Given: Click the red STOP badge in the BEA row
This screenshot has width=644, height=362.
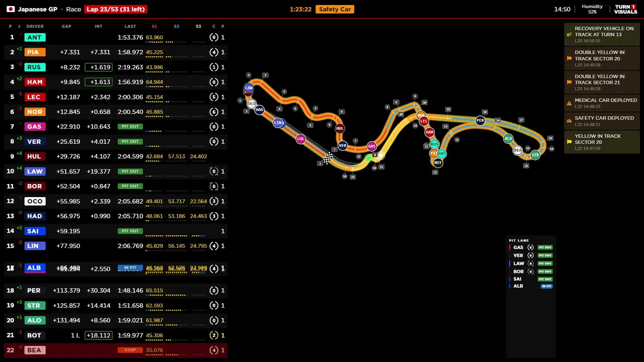Looking at the screenshot, I should [x=130, y=350].
